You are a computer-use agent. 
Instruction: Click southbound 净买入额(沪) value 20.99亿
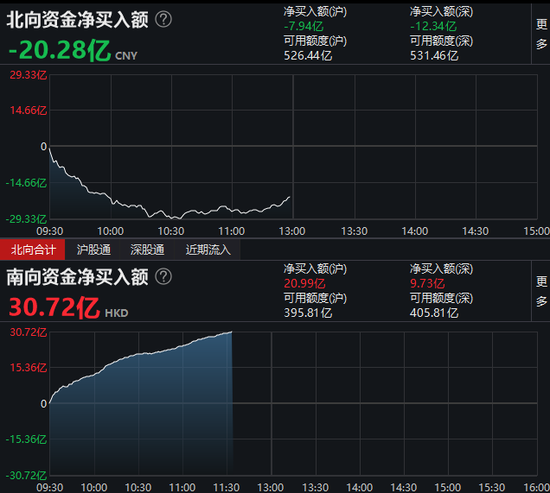[304, 284]
